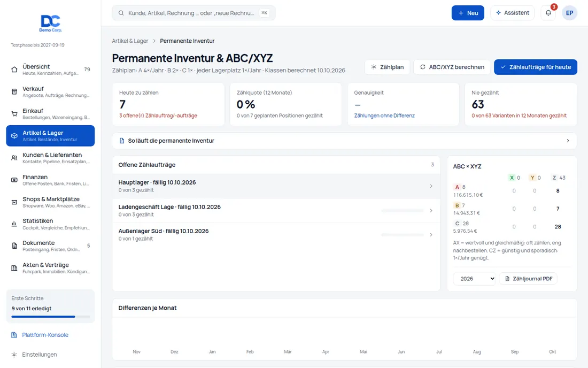Screen dimensions: 588x368
Task: Click Okt label in Differenzen chart
Action: (x=552, y=352)
